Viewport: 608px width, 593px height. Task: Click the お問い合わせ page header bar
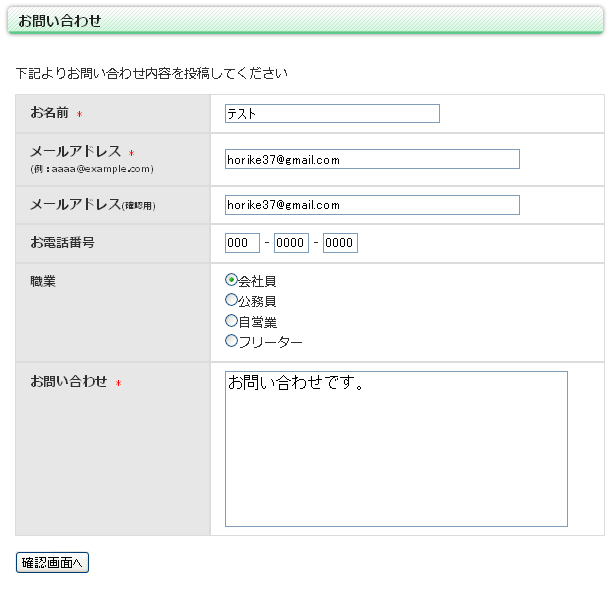[x=304, y=21]
